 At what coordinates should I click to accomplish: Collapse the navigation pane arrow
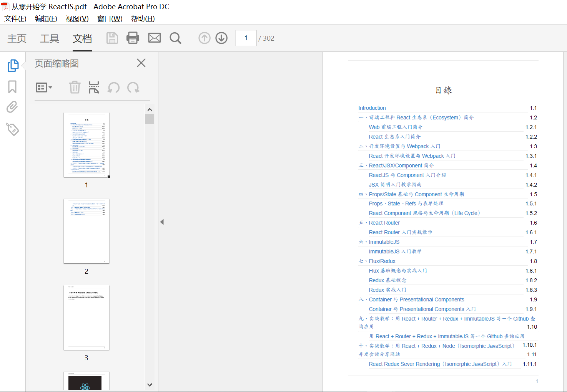[x=162, y=222]
